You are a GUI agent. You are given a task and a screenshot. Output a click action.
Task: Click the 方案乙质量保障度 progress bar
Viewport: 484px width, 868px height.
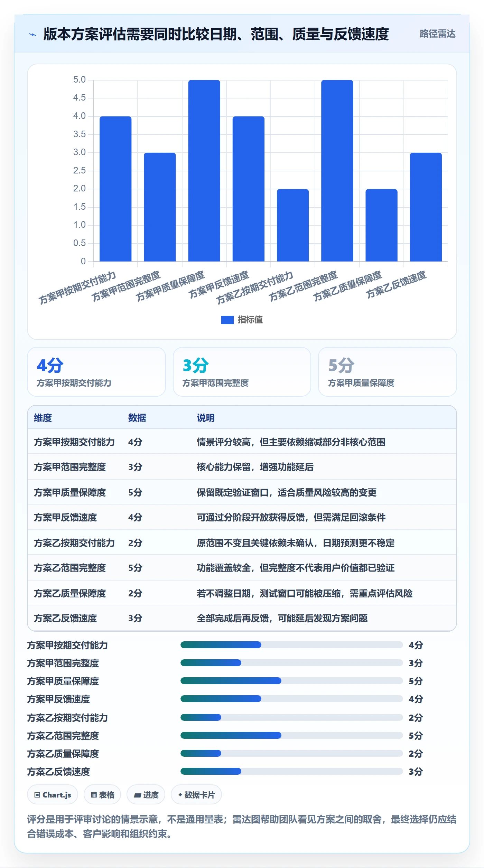(x=292, y=753)
